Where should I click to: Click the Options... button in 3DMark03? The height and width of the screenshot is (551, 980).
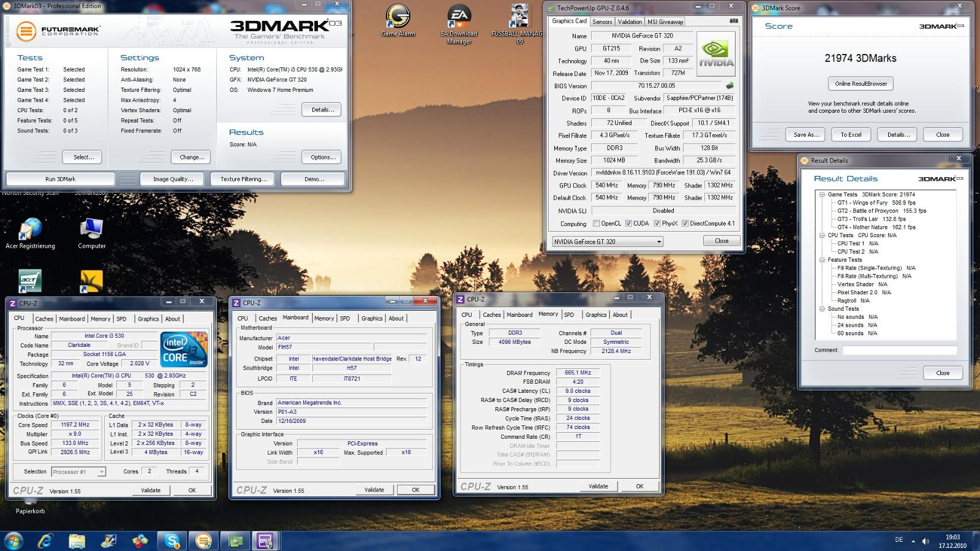(x=322, y=158)
